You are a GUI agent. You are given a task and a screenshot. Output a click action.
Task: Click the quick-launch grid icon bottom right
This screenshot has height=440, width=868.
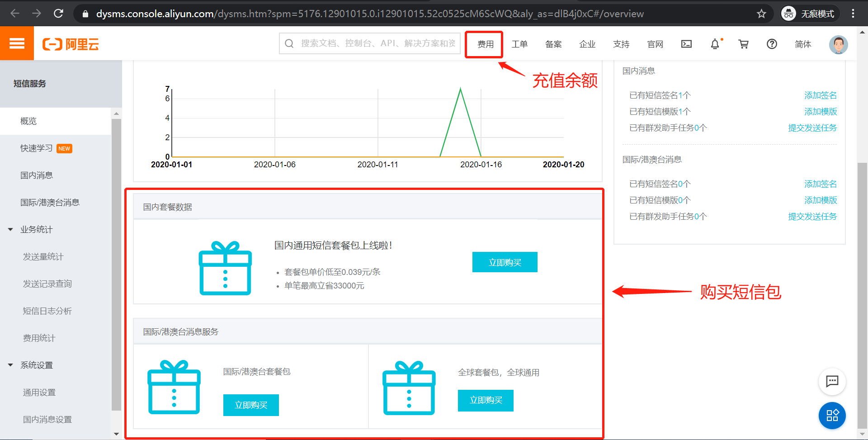click(832, 416)
